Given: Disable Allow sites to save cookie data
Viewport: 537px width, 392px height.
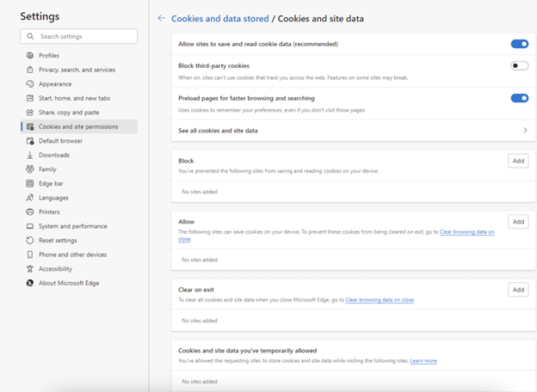Looking at the screenshot, I should (519, 44).
